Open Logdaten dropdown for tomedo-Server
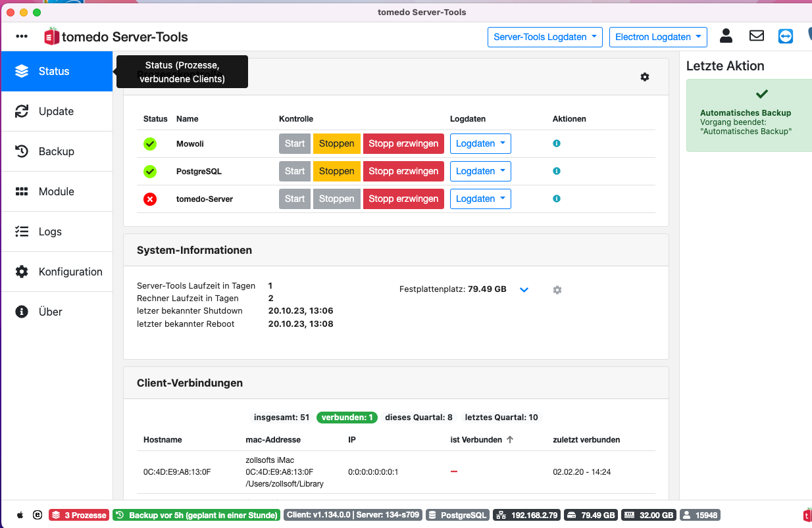812x528 pixels. click(480, 199)
